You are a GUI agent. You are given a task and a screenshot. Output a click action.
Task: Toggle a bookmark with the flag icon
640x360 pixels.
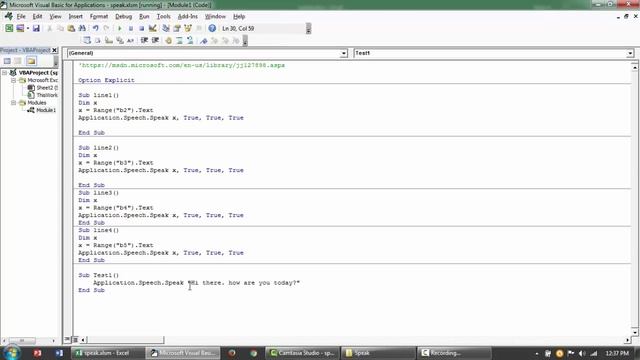click(204, 40)
